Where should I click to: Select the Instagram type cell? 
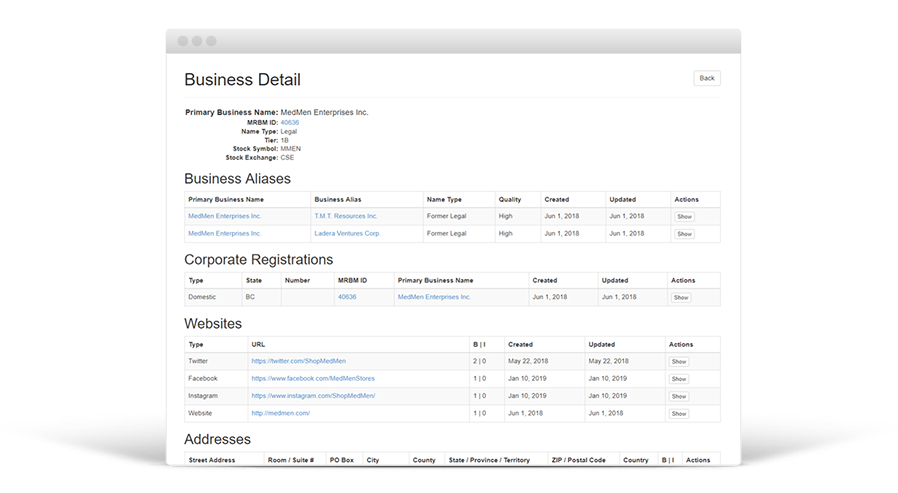(203, 396)
